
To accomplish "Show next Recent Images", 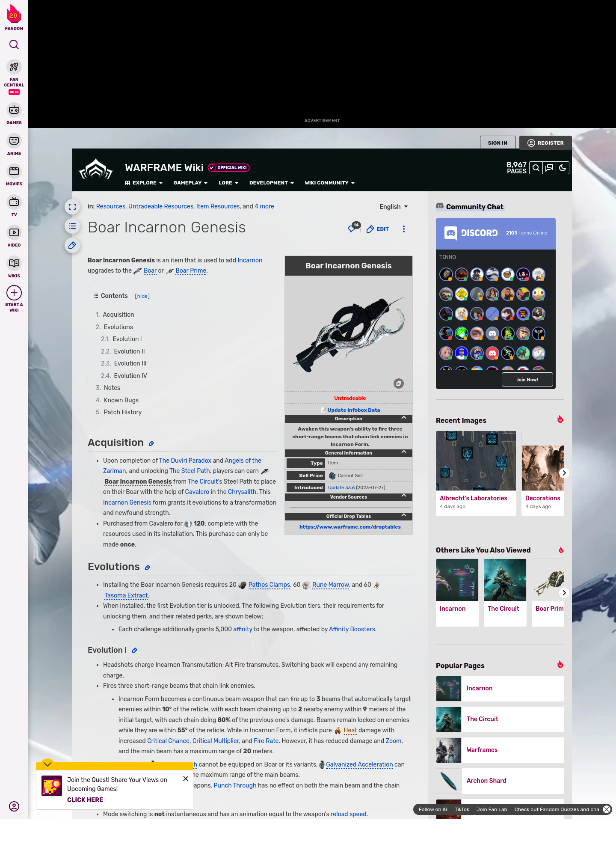I will click(x=564, y=473).
